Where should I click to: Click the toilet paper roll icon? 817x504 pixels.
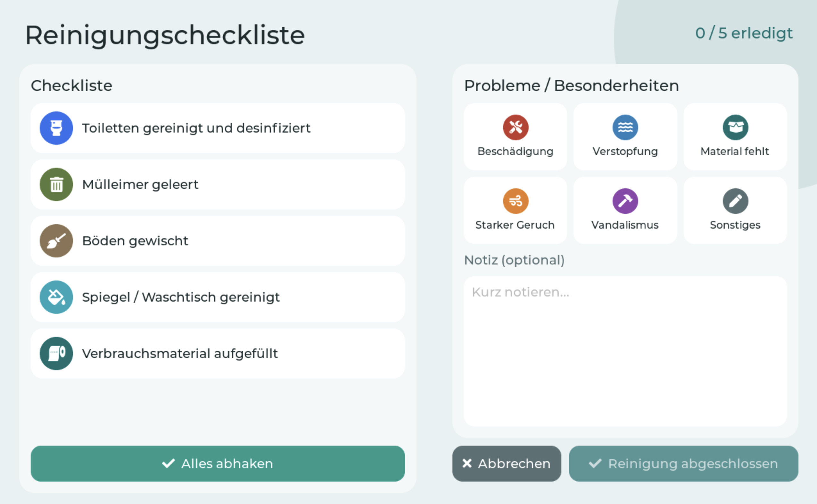point(56,353)
